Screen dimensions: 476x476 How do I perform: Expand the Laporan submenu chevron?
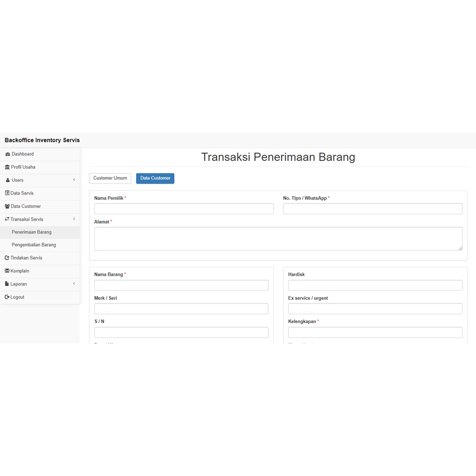pyautogui.click(x=74, y=284)
